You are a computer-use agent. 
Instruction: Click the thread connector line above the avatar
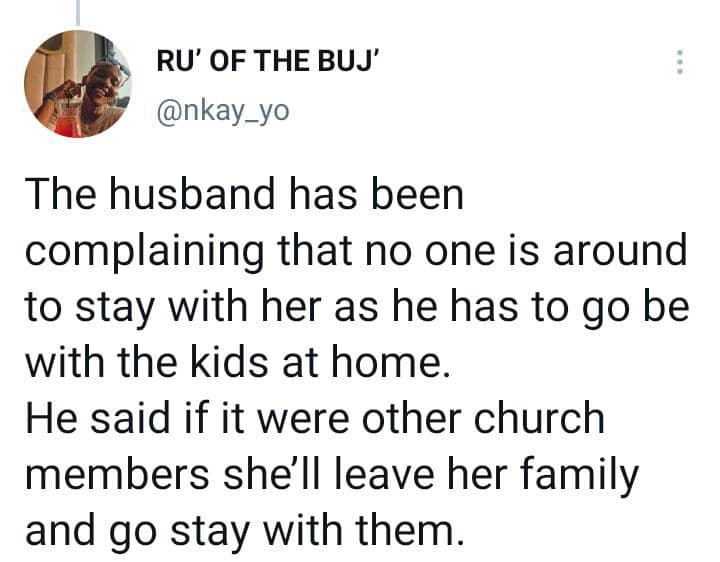tap(77, 10)
